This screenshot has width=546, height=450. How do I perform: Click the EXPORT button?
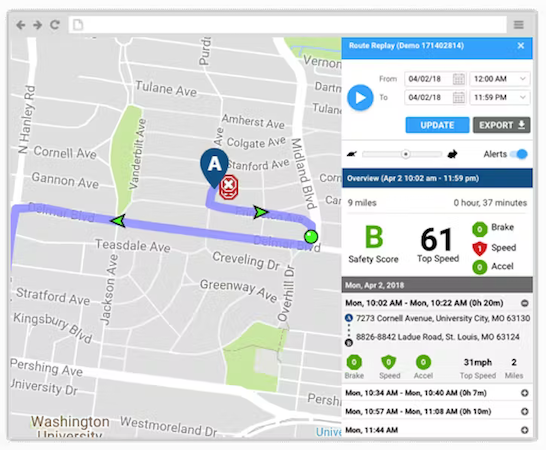501,125
